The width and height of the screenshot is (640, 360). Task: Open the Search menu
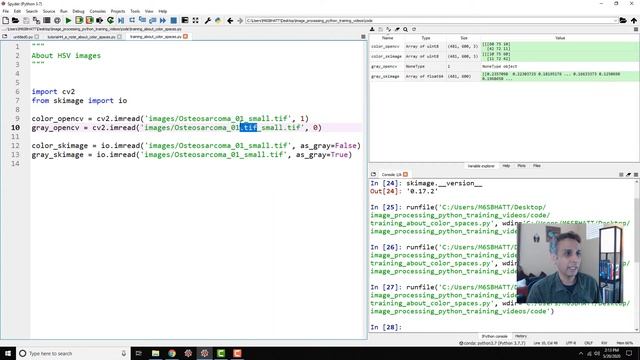click(x=31, y=11)
